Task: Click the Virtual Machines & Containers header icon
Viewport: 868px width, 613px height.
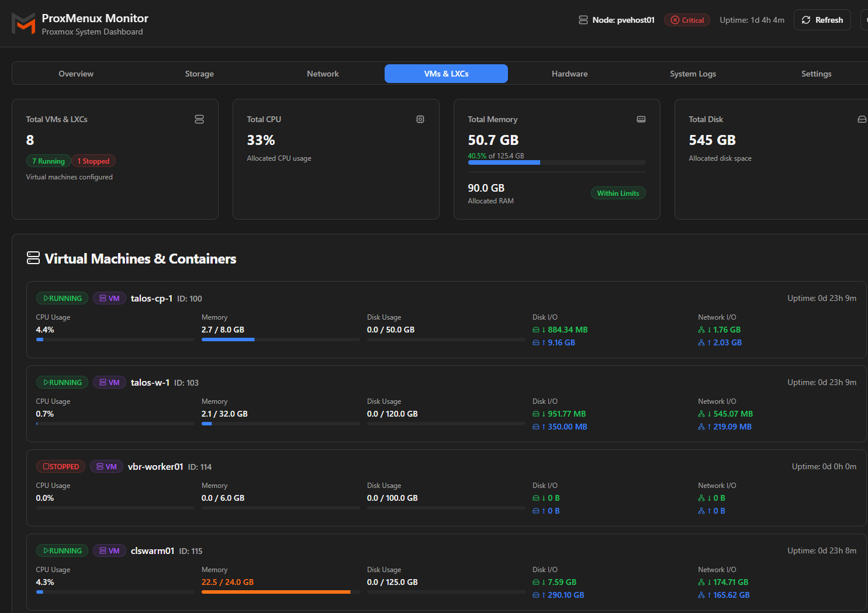Action: click(33, 257)
